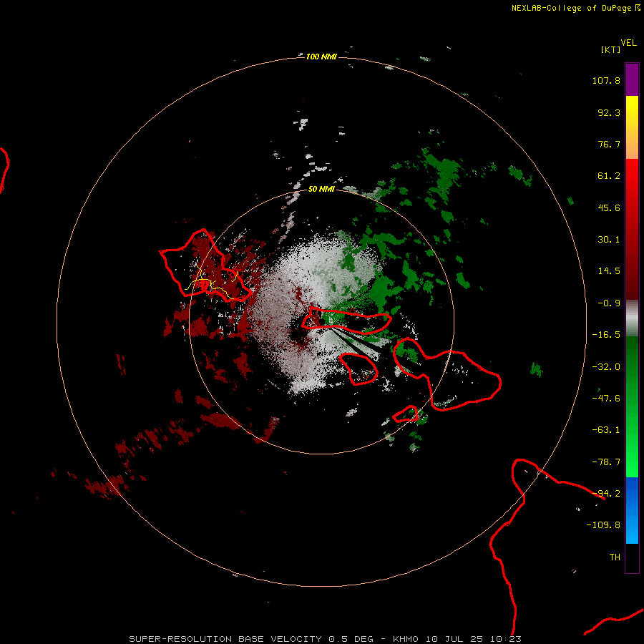Viewport: 644px width, 644px height.
Task: Click the 107.8 legend value
Action: (606, 80)
